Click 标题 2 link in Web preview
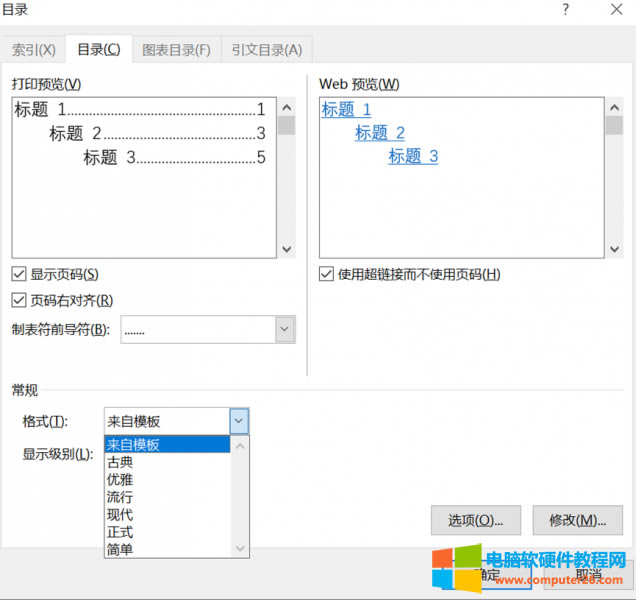This screenshot has height=600, width=636. point(380,133)
